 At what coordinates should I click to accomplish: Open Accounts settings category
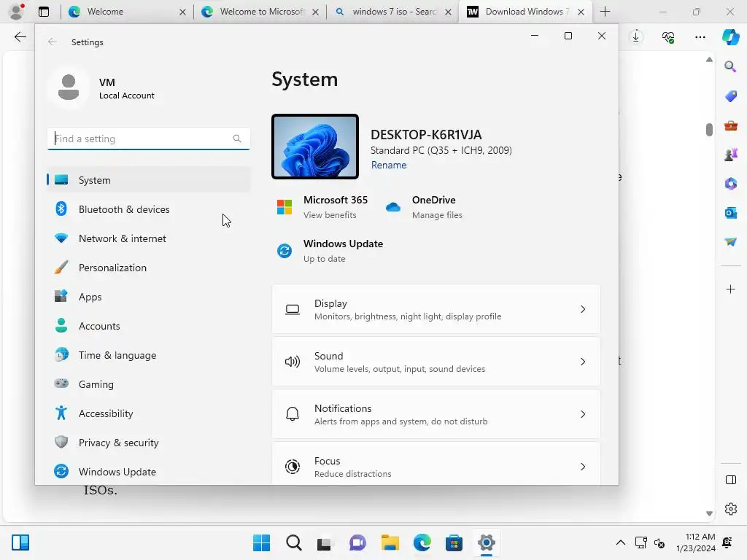(x=148, y=326)
